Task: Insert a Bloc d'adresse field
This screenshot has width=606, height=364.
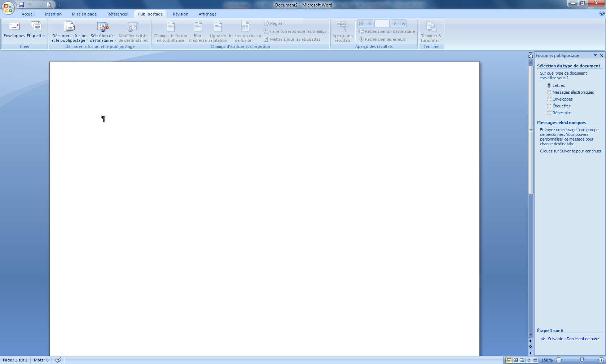Action: pos(198,32)
